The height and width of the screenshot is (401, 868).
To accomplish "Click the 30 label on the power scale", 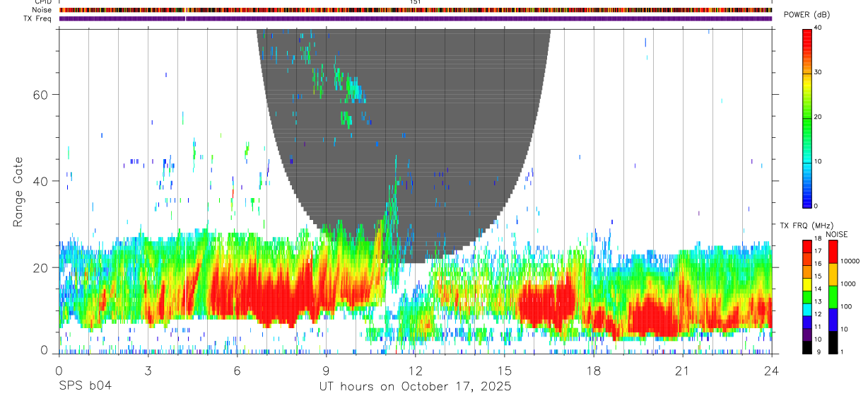I will click(817, 72).
